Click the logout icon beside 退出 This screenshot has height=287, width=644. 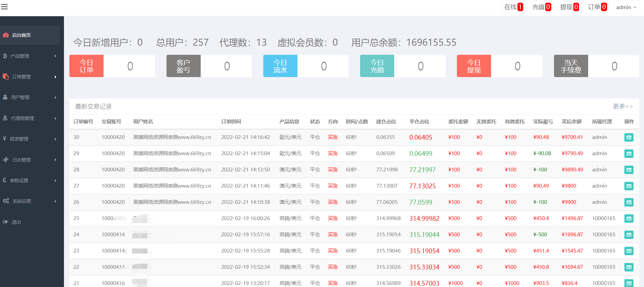coord(5,222)
